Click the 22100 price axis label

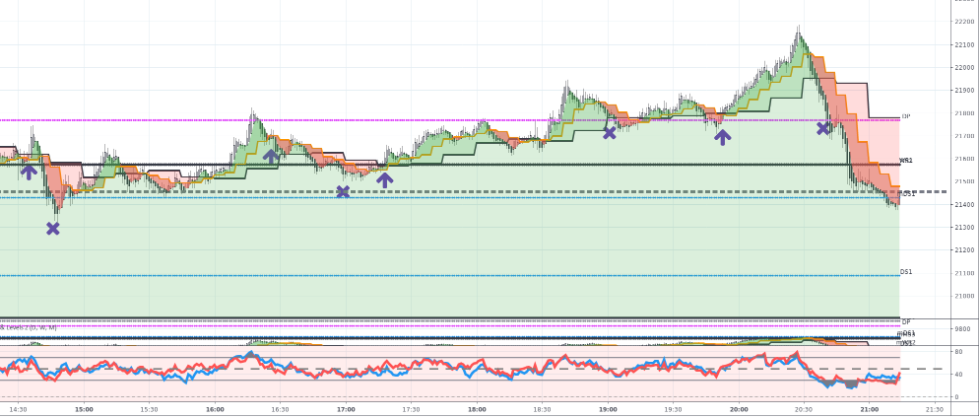[965, 44]
